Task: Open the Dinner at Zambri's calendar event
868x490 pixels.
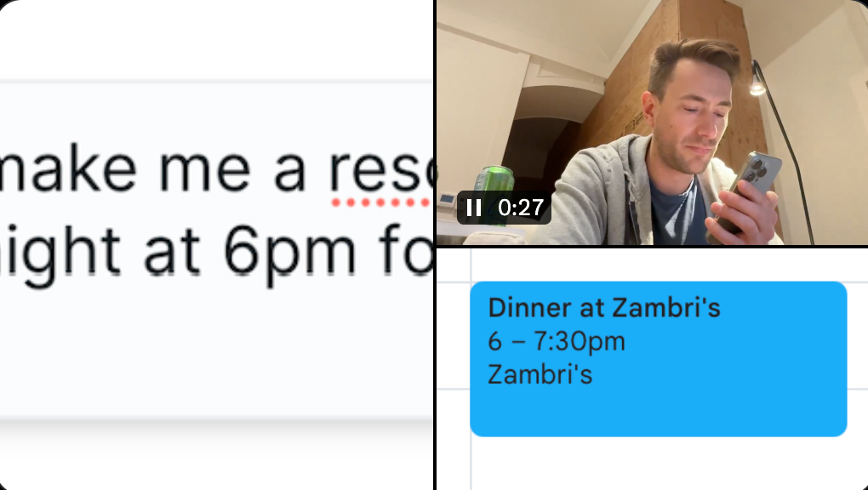Action: pos(658,359)
